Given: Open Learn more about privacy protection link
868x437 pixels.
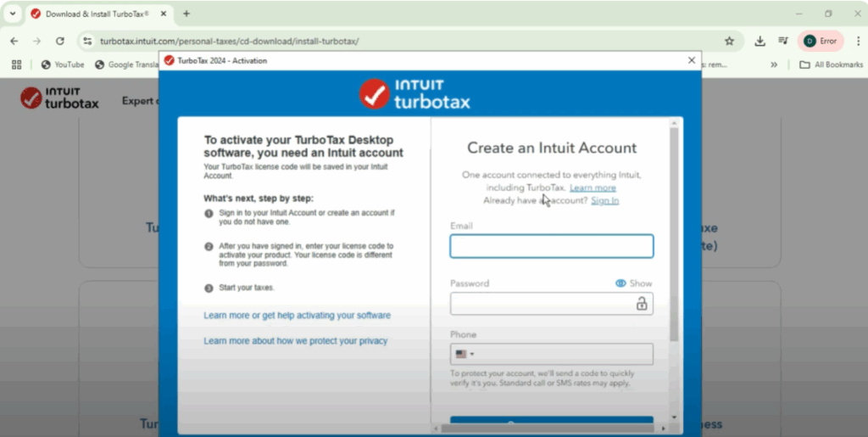Looking at the screenshot, I should click(x=295, y=340).
